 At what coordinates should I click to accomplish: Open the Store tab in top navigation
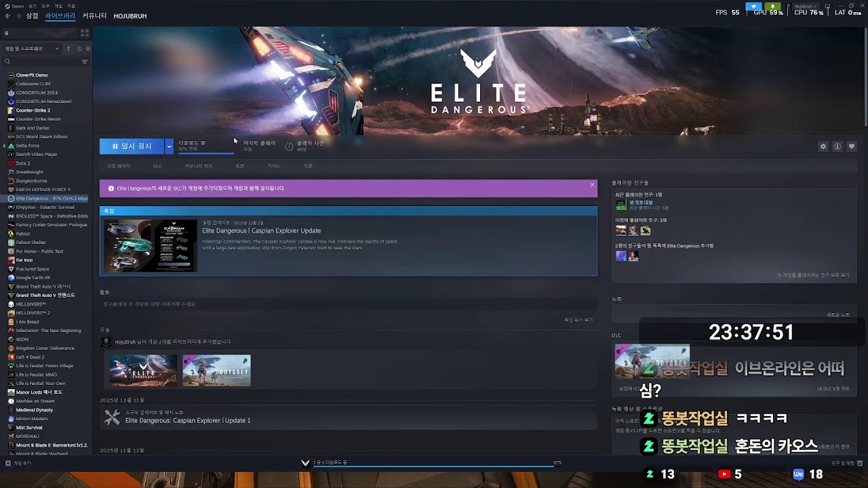point(32,16)
